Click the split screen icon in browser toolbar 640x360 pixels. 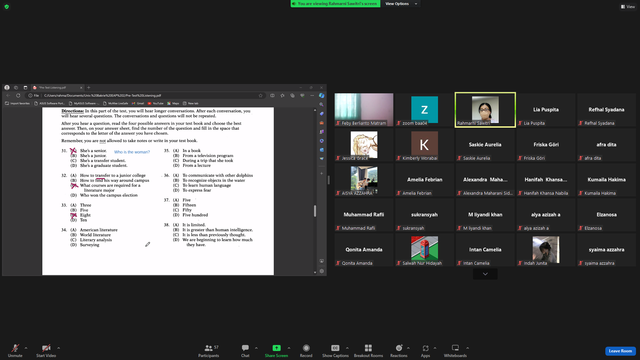273,96
